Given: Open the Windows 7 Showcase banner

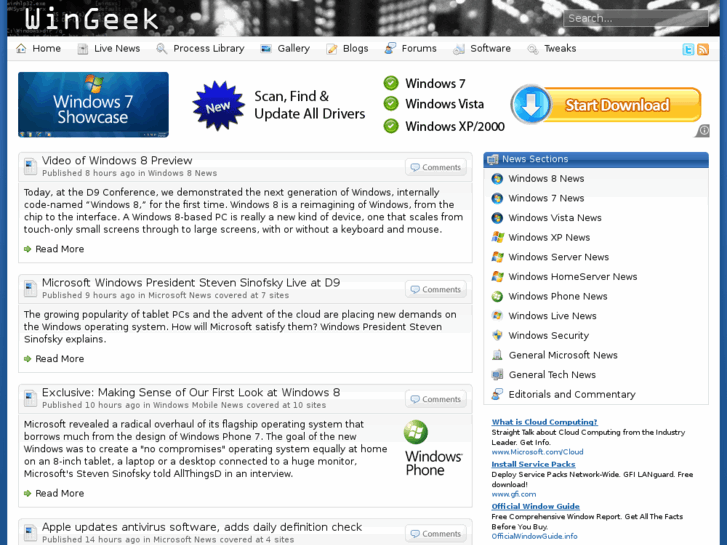Looking at the screenshot, I should [x=93, y=104].
